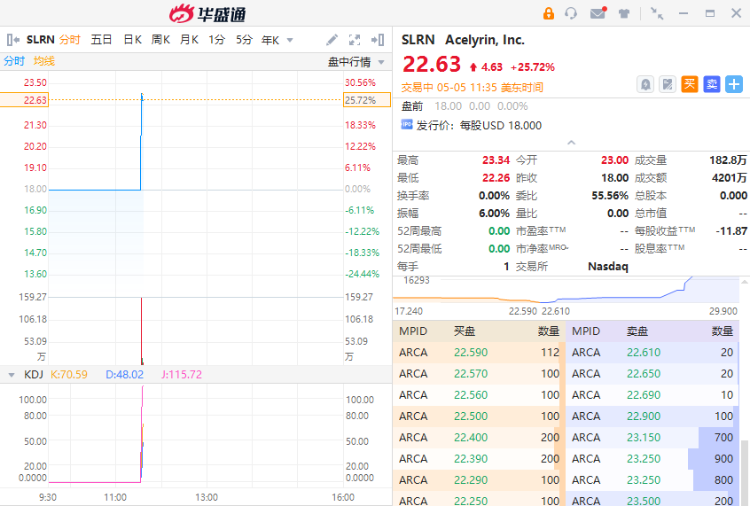The image size is (750, 506).
Task: Toggle compact window mode icon
Action: click(657, 13)
